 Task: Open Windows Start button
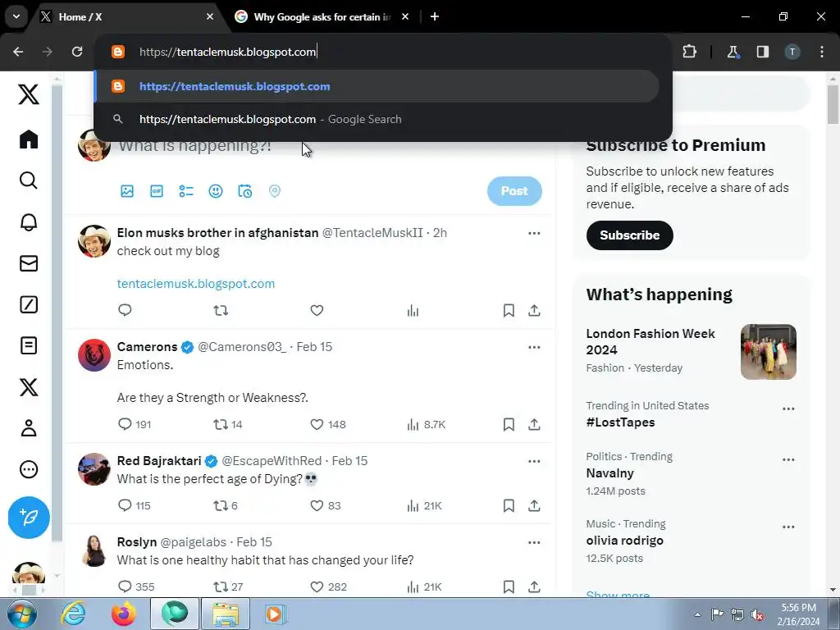[21, 614]
